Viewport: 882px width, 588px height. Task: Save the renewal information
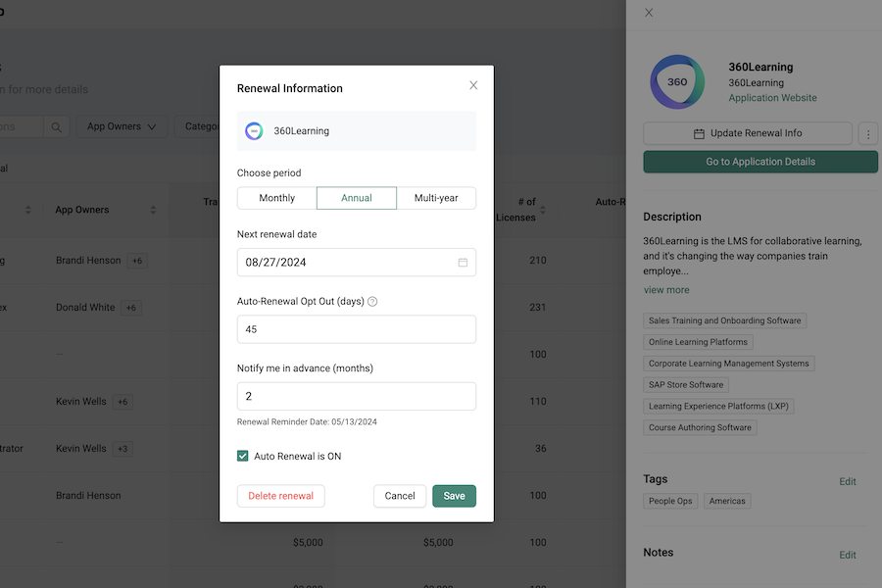click(x=454, y=496)
